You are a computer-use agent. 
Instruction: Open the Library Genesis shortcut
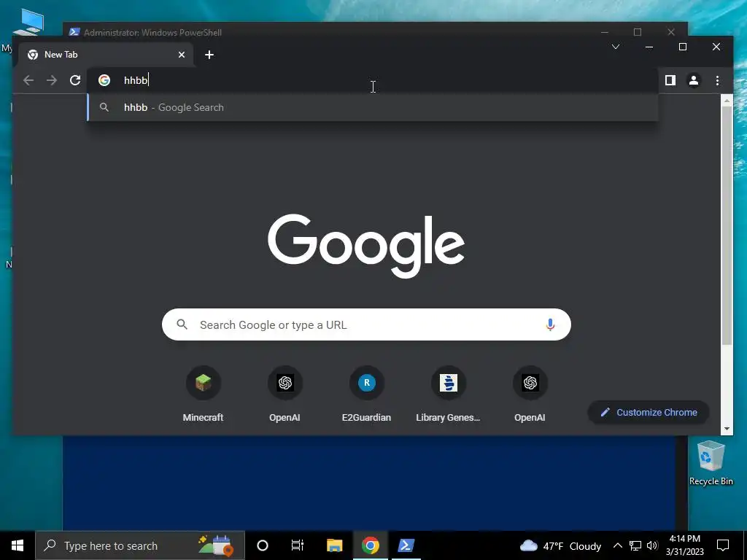448,394
